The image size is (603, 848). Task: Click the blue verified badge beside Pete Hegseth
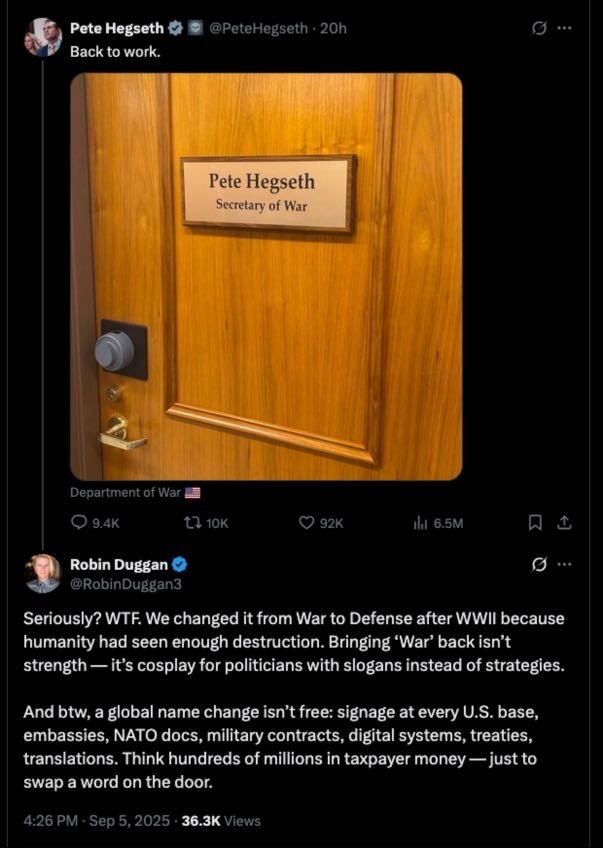click(x=176, y=28)
